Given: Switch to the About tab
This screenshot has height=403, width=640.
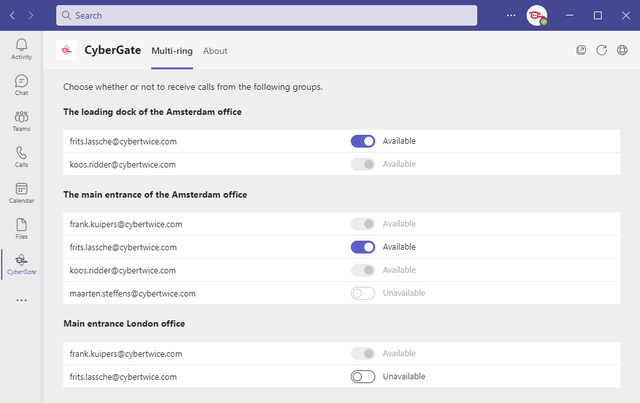Looking at the screenshot, I should coord(215,51).
